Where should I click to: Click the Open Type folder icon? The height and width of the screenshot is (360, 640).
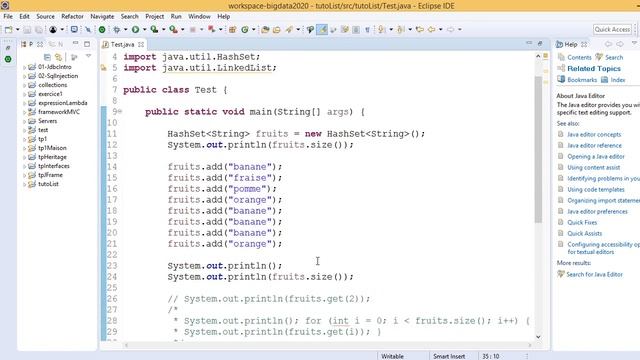pos(265,29)
